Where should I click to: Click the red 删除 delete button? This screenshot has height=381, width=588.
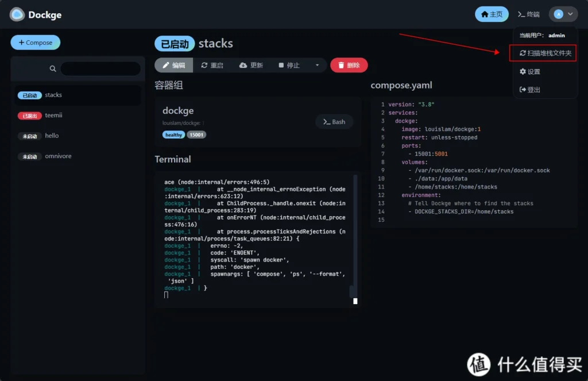point(349,66)
